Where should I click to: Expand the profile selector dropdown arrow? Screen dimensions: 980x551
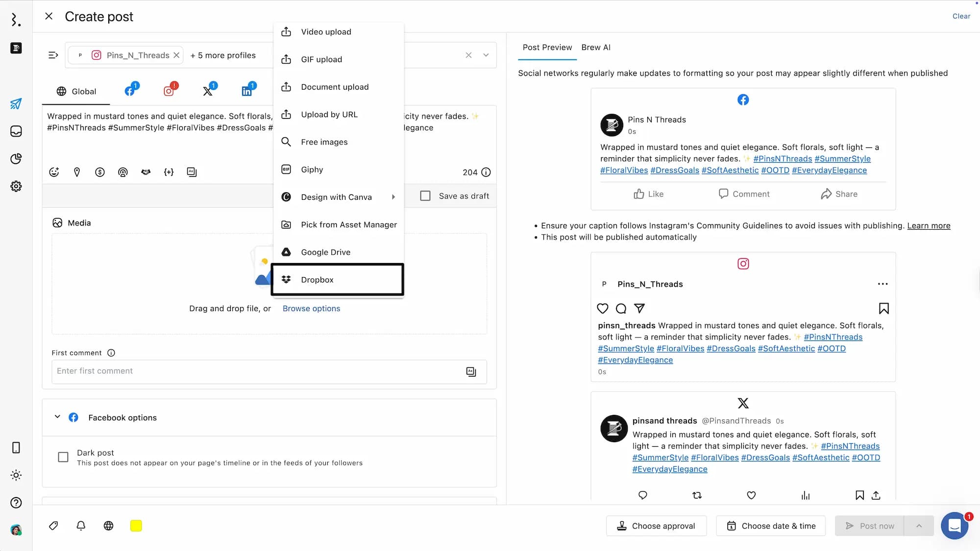click(486, 55)
